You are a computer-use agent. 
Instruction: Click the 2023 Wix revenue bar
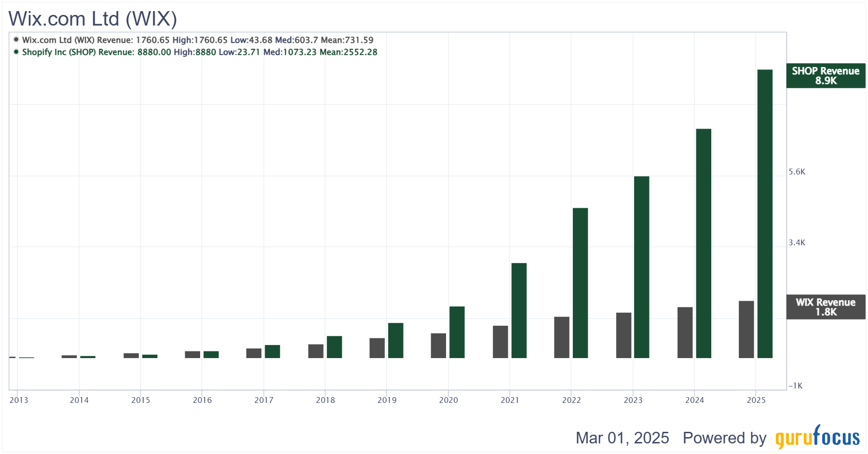tap(624, 335)
